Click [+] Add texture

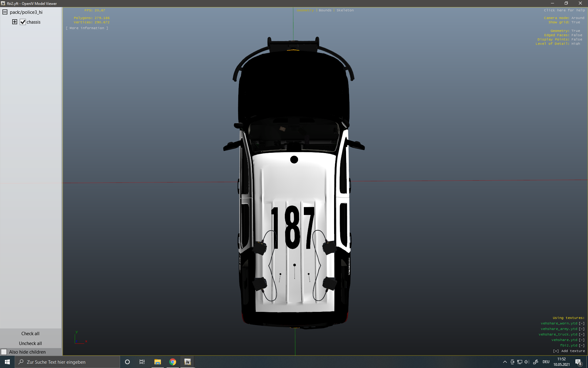[569, 351]
